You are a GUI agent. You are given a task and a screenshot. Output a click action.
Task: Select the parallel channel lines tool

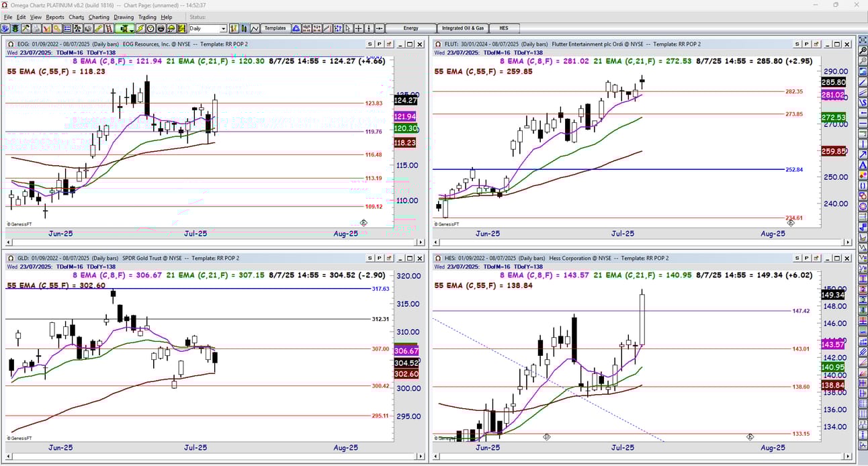(863, 93)
